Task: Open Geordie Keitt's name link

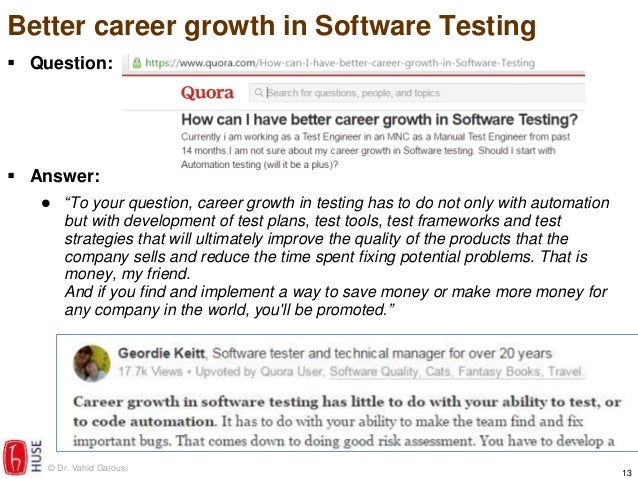Action: tap(161, 353)
